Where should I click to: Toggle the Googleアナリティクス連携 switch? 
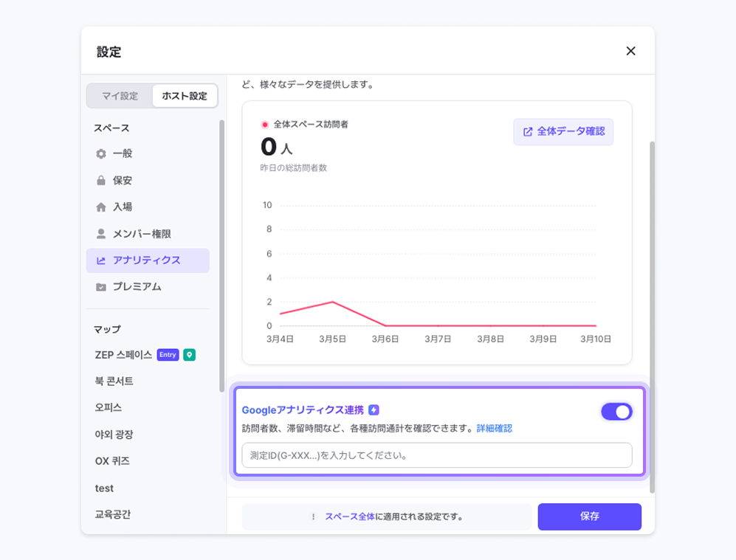[x=616, y=412]
